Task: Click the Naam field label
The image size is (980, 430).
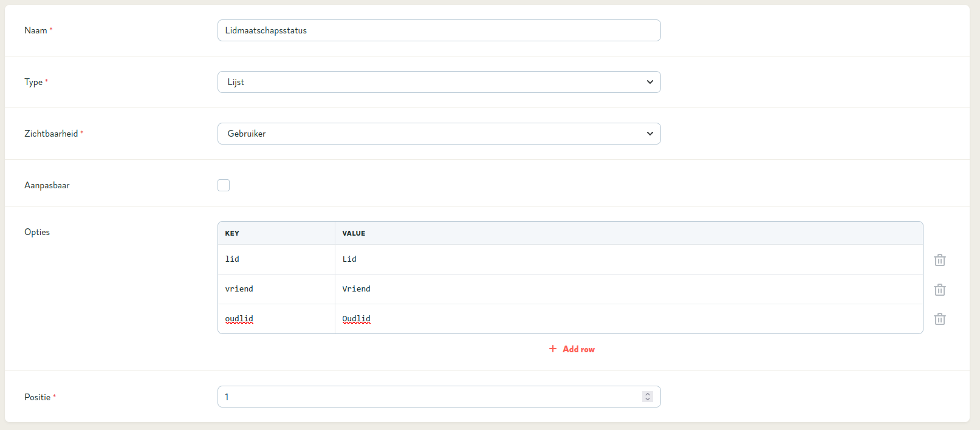Action: pyautogui.click(x=36, y=30)
